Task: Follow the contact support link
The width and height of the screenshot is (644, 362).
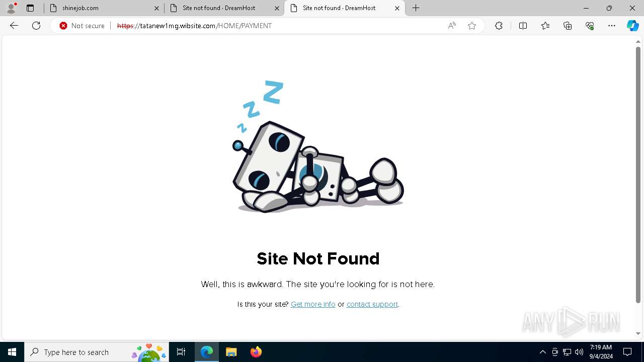Action: pyautogui.click(x=372, y=304)
